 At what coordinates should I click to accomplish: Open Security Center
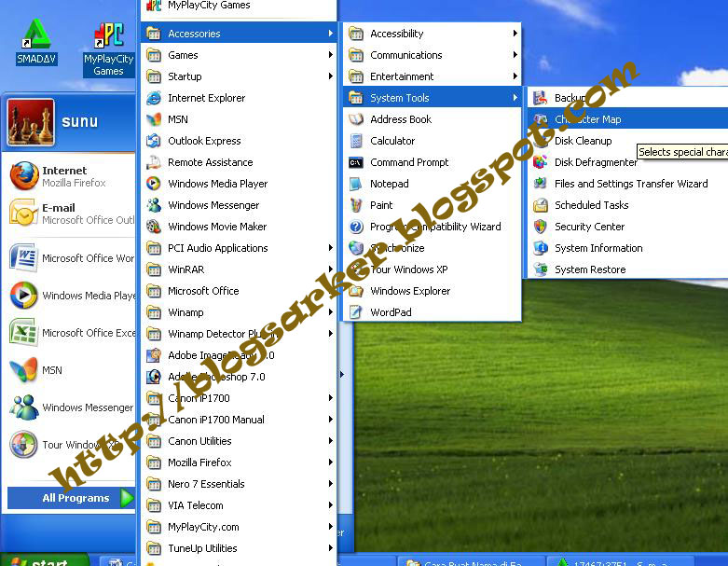[x=628, y=227]
